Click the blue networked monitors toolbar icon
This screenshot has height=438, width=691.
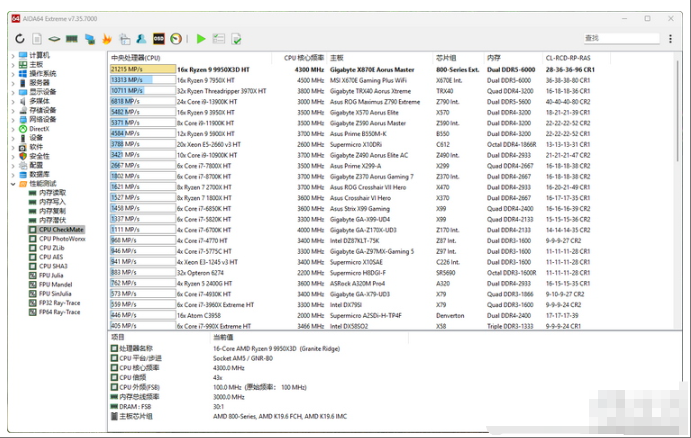90,39
